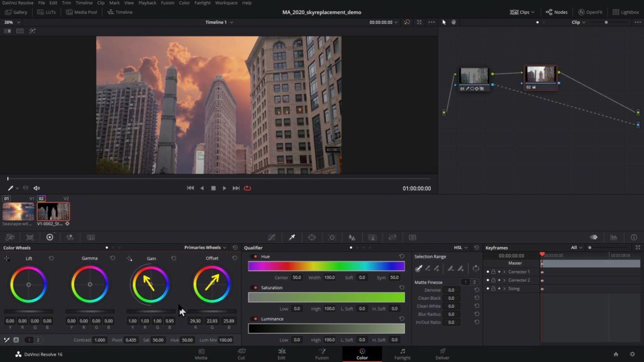Viewport: 644px width, 362px height.
Task: Toggle the Hue qualifier on or off
Action: (x=255, y=256)
